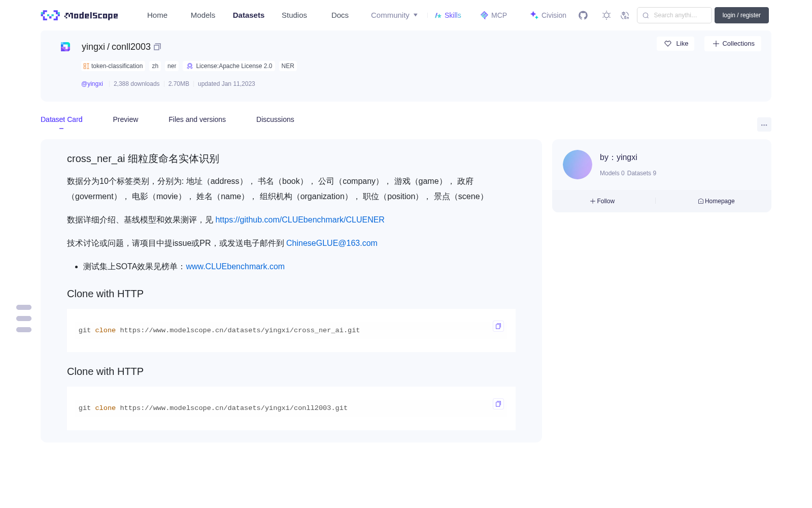812x508 pixels.
Task: Switch to Files and versions tab
Action: pyautogui.click(x=197, y=119)
